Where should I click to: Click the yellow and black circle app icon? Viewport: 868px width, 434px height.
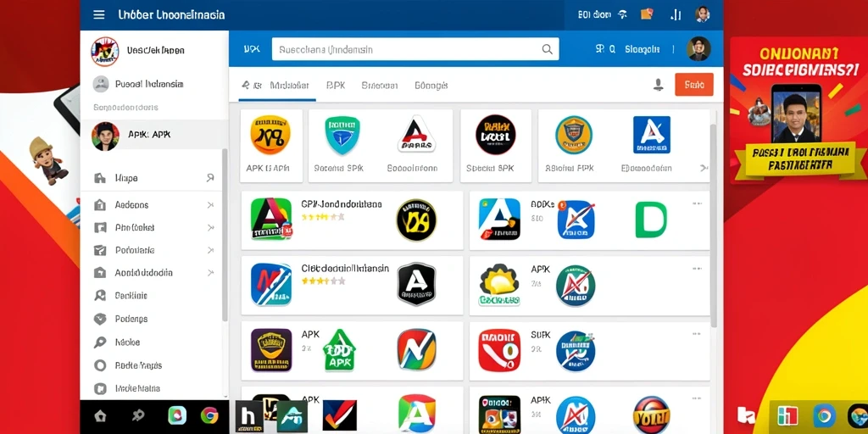coord(416,220)
